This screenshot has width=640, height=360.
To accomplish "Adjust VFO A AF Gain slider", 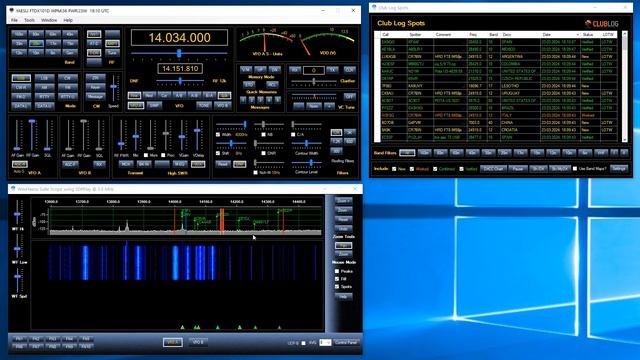I will point(17,135).
